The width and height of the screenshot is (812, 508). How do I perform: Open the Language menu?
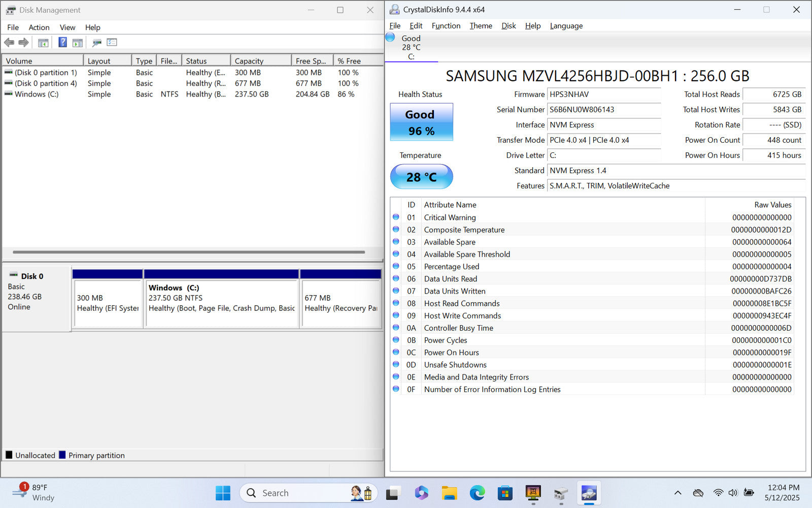point(566,26)
